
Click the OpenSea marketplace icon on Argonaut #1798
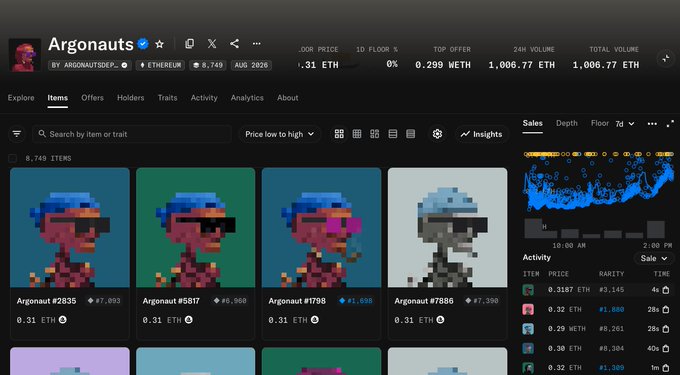tap(314, 320)
